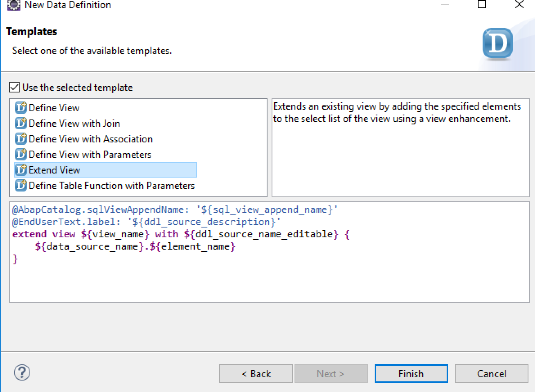The height and width of the screenshot is (392, 535).
Task: Click the Extend View template icon
Action: pyautogui.click(x=21, y=170)
